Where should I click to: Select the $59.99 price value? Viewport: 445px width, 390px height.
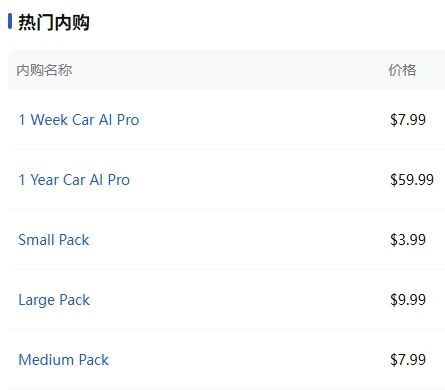click(412, 180)
